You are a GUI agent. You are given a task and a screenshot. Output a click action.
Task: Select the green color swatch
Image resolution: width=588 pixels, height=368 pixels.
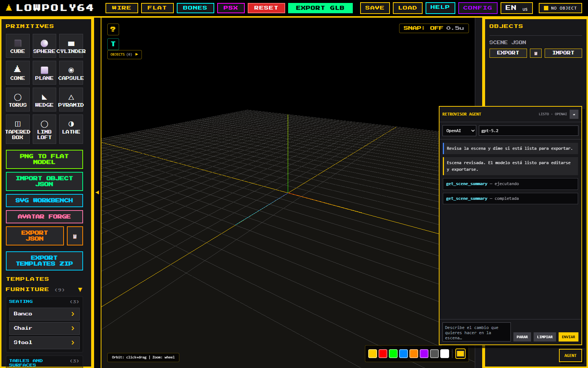click(393, 354)
